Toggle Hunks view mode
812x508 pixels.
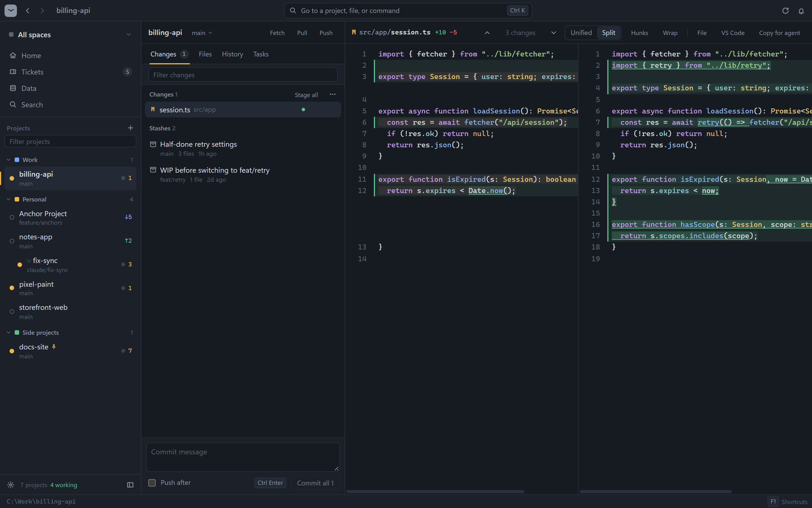[x=639, y=33]
